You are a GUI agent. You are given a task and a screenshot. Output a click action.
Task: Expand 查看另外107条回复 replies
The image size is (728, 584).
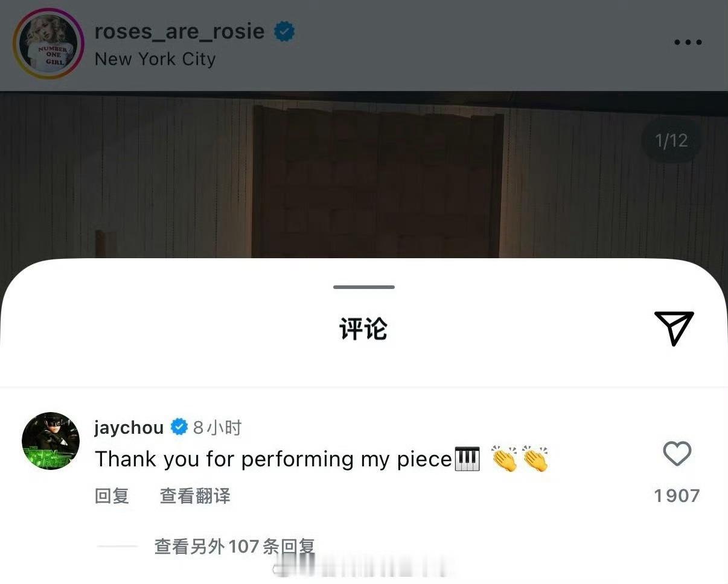click(234, 547)
